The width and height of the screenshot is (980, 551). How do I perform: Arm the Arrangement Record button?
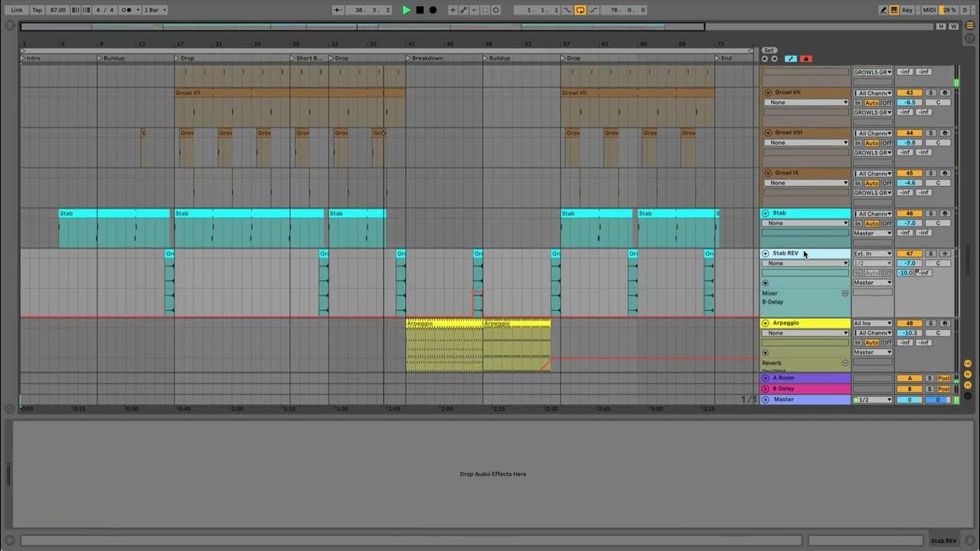[x=433, y=10]
